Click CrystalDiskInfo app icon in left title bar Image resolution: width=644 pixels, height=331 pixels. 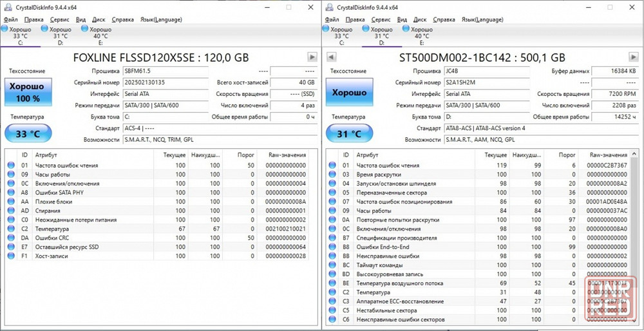point(7,7)
